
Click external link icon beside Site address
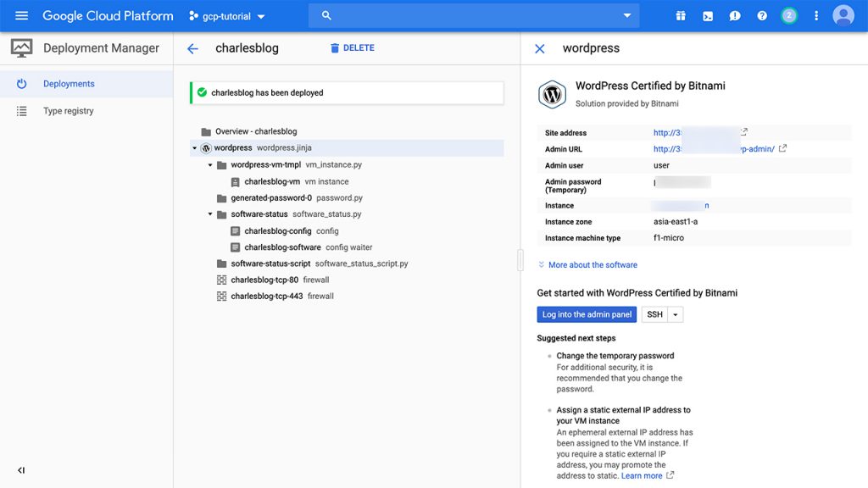[x=744, y=131]
